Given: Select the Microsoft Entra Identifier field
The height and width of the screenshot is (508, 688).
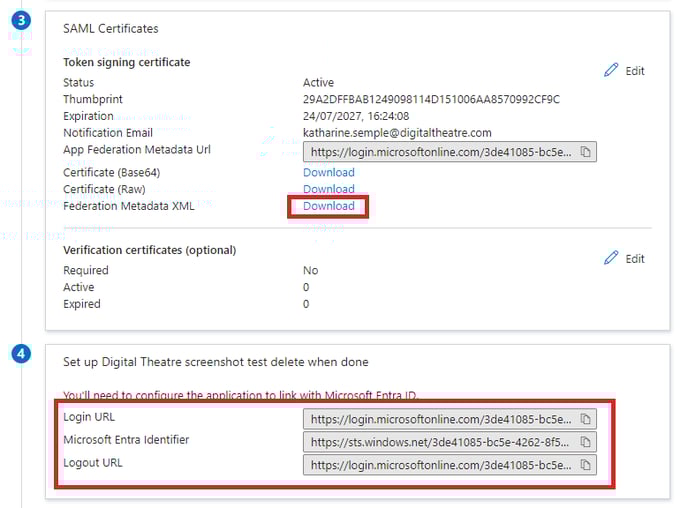Looking at the screenshot, I should (x=450, y=442).
